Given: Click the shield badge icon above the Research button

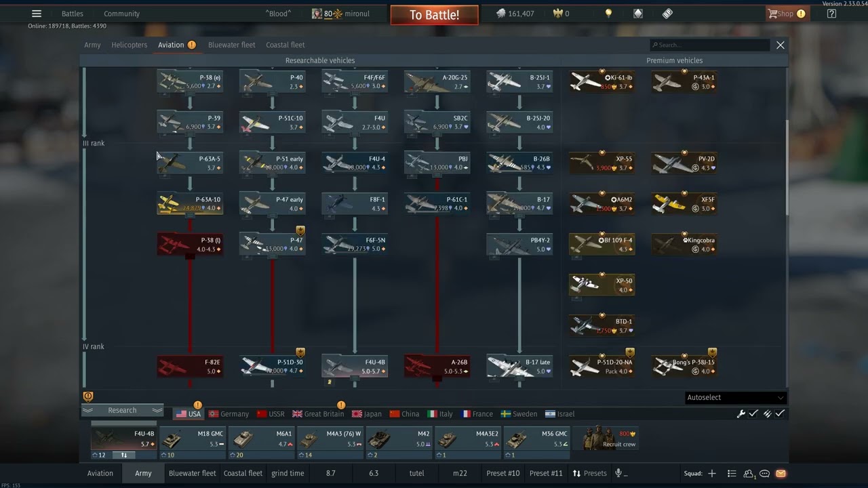Looking at the screenshot, I should point(88,396).
